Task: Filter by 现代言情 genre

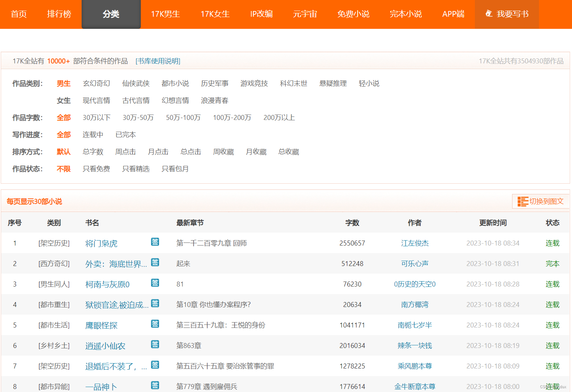Action: (x=96, y=101)
